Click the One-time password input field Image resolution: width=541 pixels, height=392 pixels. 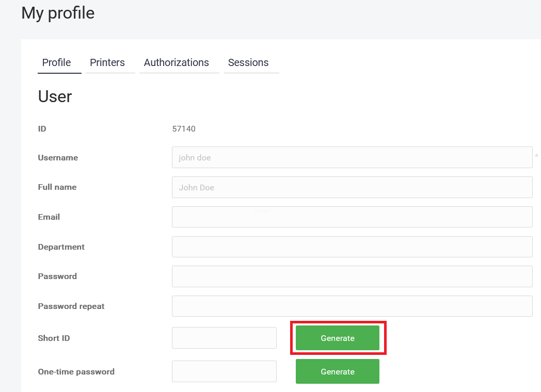coord(224,371)
